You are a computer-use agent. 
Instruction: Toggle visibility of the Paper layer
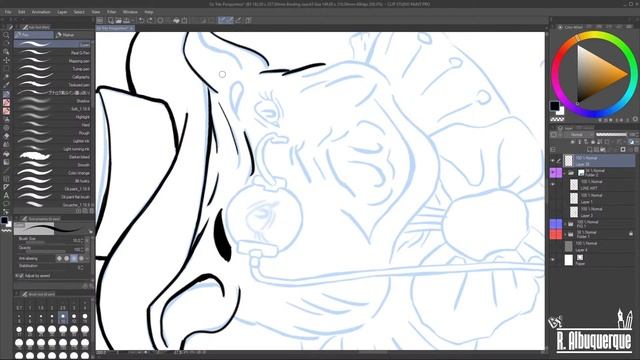tap(553, 260)
